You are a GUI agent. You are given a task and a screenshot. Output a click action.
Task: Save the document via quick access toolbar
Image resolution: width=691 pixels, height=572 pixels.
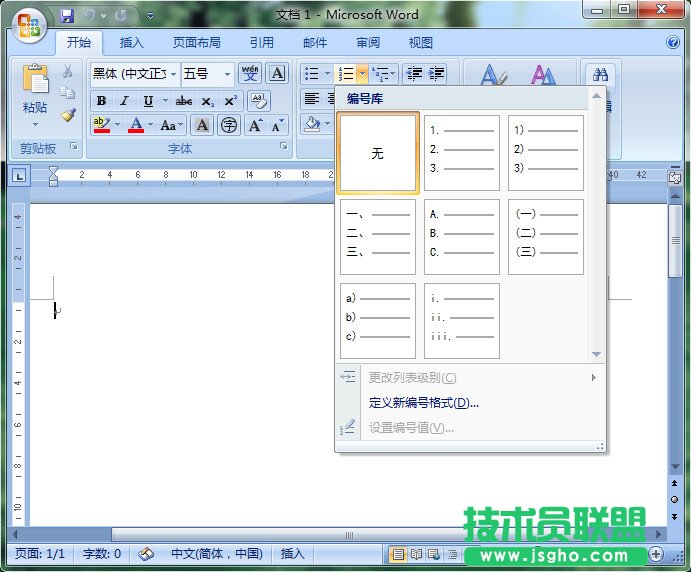point(67,16)
